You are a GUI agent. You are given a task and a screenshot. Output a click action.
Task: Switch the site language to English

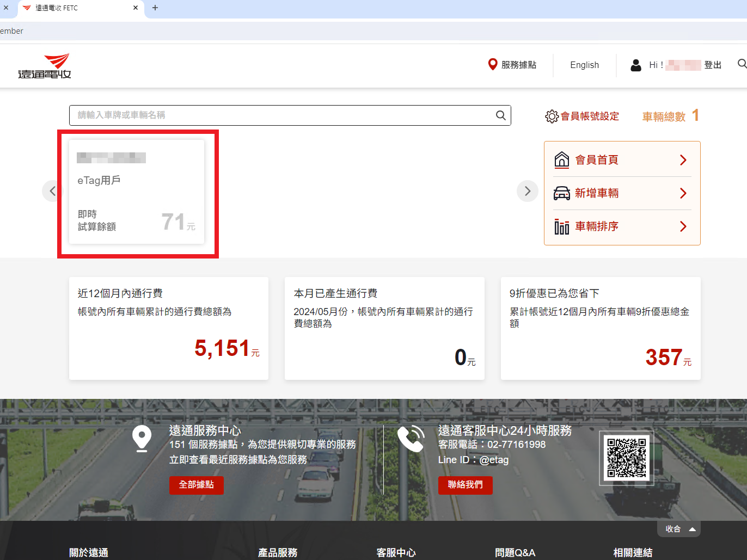point(584,65)
